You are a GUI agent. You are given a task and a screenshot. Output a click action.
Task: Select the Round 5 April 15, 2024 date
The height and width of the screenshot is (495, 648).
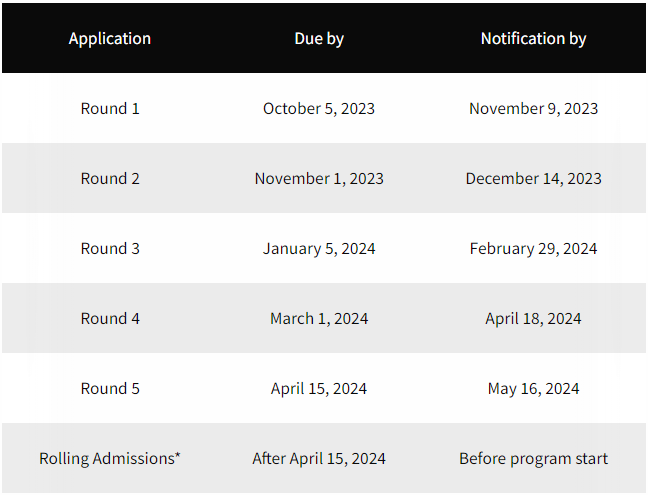[319, 388]
